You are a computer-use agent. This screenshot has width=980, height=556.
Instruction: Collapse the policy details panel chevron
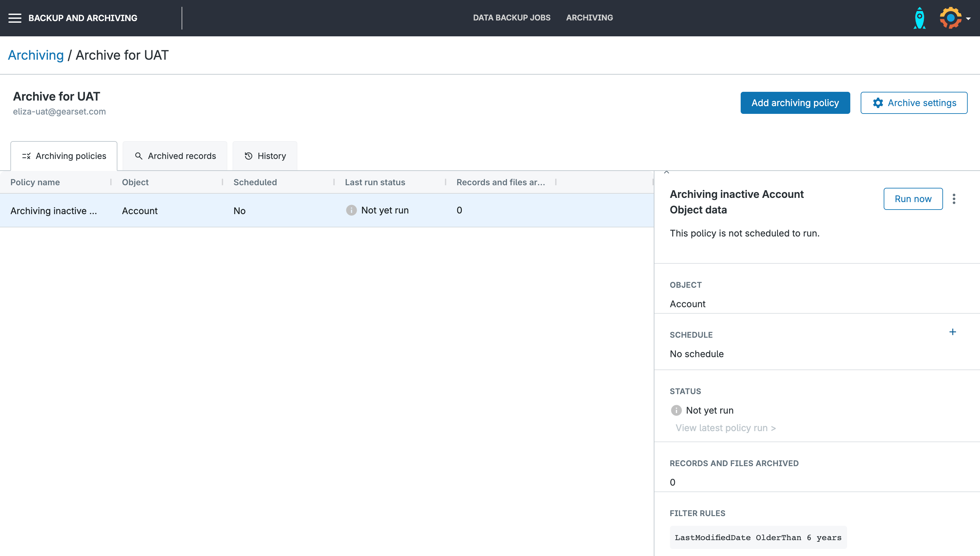coord(666,173)
